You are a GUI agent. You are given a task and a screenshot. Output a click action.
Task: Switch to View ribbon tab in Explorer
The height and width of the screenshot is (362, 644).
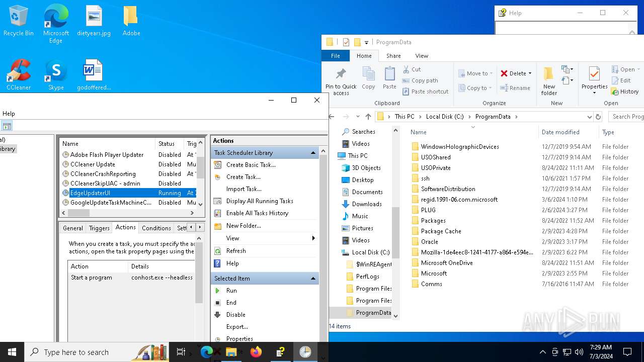point(422,56)
